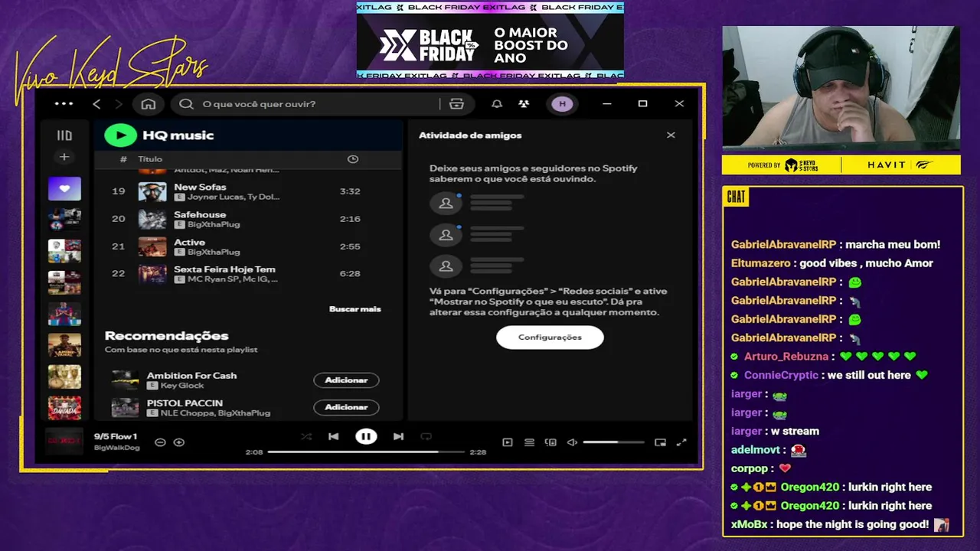Open artist Joyner Lucas link
The height and width of the screenshot is (551, 980).
click(x=214, y=197)
